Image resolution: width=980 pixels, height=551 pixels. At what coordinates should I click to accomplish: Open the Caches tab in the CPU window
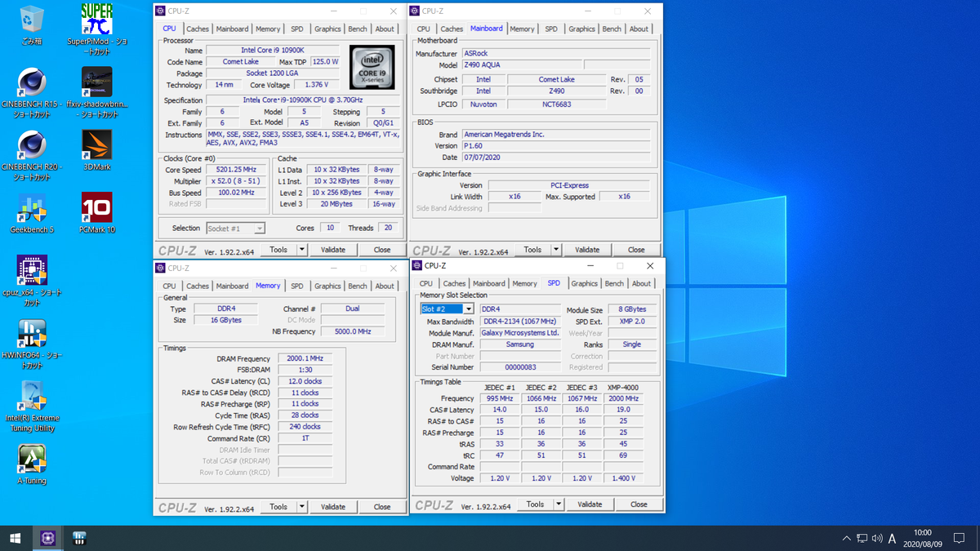click(198, 29)
